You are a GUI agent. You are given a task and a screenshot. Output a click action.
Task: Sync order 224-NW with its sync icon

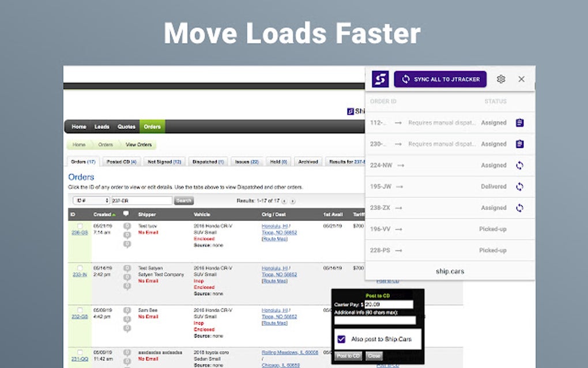pyautogui.click(x=519, y=166)
